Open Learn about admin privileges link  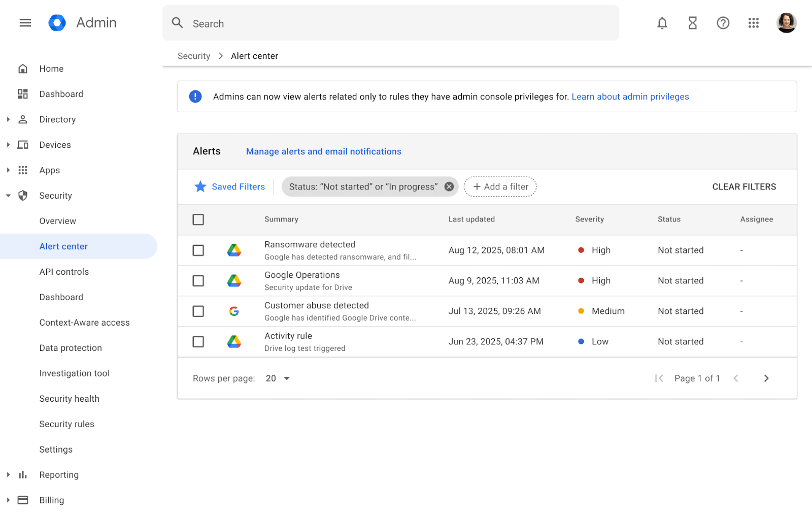(x=630, y=97)
